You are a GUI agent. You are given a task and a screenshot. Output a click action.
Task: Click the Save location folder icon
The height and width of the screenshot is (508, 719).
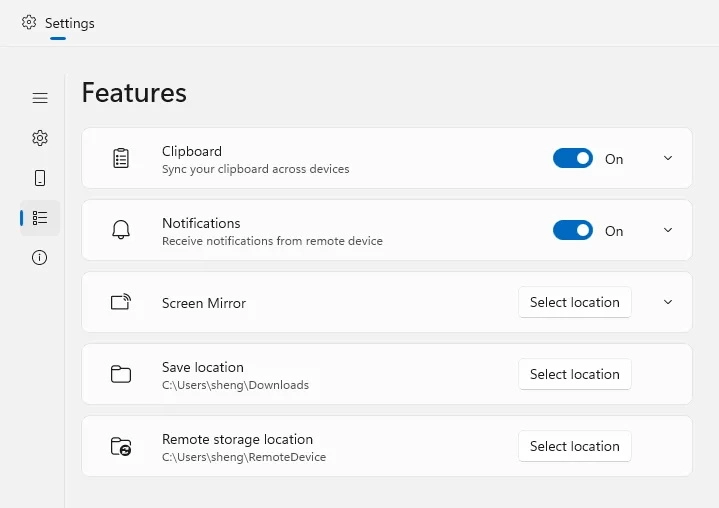(x=121, y=374)
